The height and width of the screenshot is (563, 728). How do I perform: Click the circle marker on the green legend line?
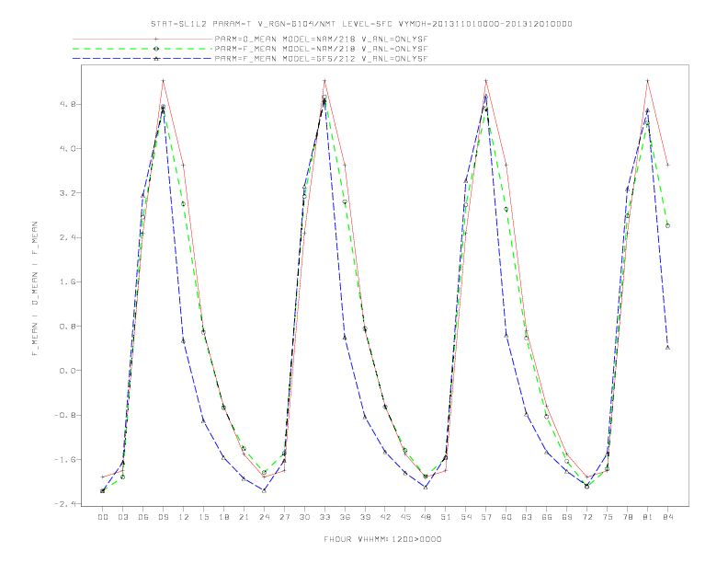tap(156, 49)
